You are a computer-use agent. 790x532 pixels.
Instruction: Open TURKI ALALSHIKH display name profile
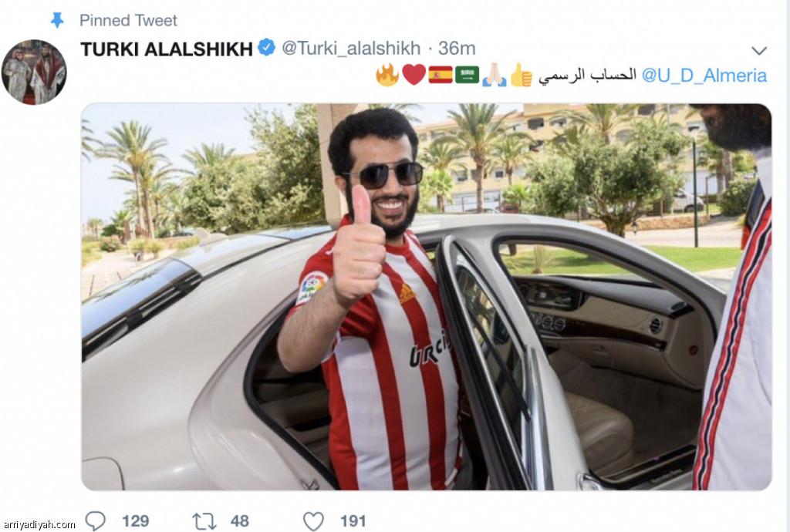tap(167, 49)
